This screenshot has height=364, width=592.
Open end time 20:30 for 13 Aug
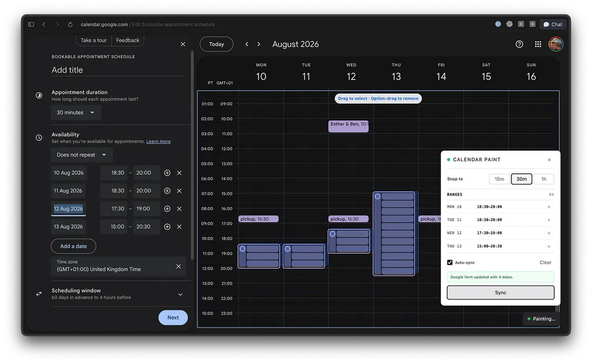coord(147,227)
